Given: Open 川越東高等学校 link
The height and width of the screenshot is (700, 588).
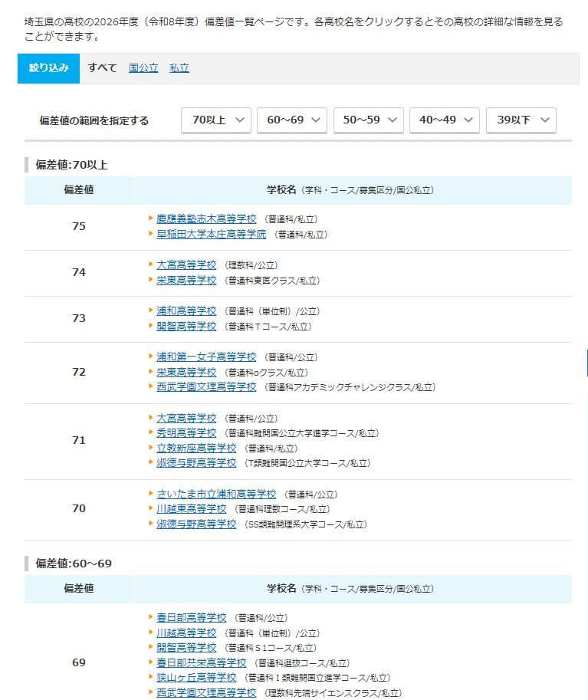Looking at the screenshot, I should coord(191,509).
